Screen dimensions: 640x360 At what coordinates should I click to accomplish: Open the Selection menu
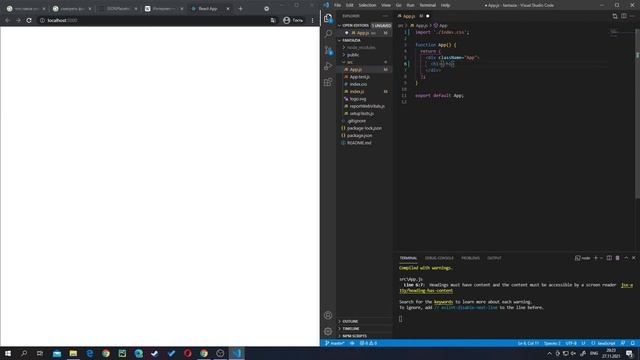(x=367, y=5)
